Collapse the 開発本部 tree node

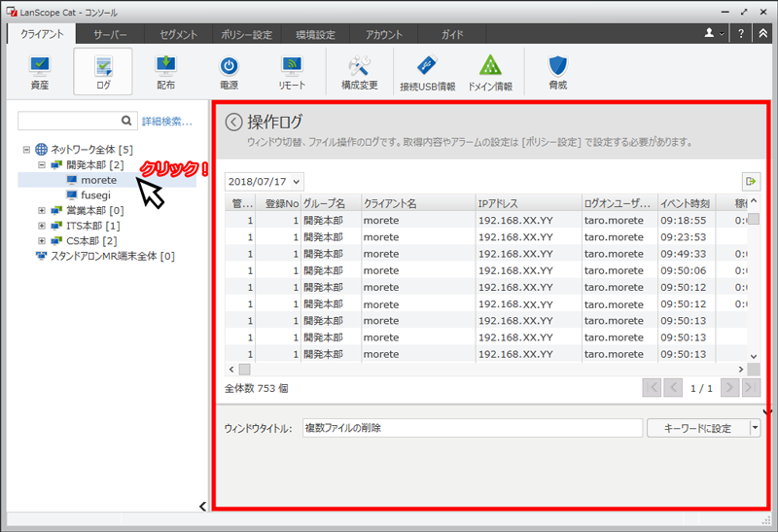pyautogui.click(x=42, y=164)
